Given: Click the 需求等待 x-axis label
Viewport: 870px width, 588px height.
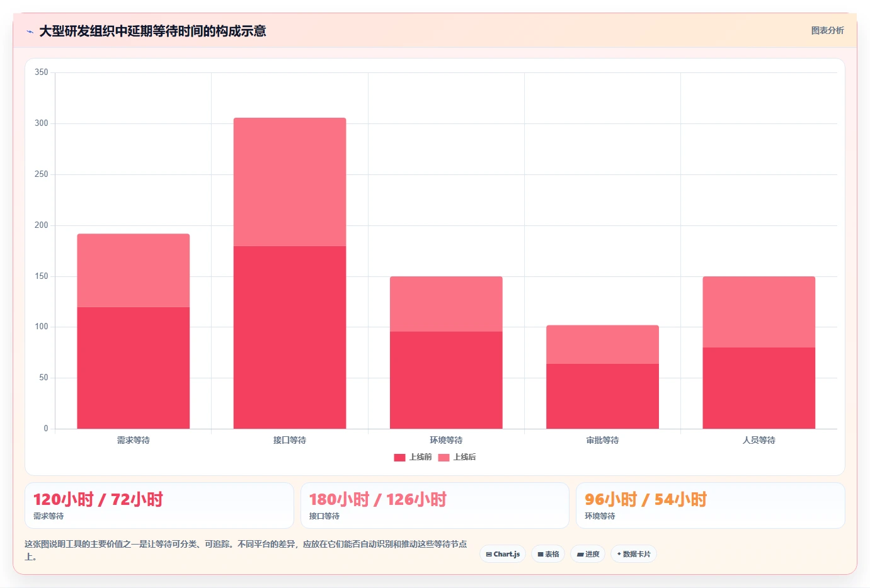Looking at the screenshot, I should tap(134, 440).
